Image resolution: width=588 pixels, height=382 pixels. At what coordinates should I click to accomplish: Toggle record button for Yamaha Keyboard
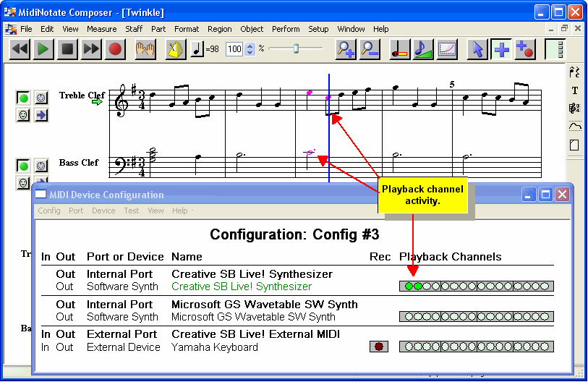[x=377, y=347]
